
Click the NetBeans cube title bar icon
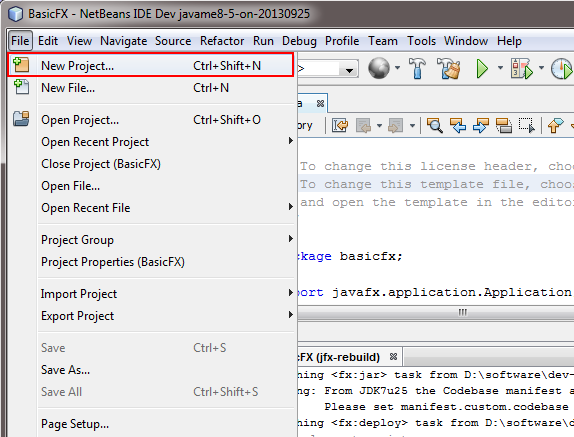click(x=15, y=14)
